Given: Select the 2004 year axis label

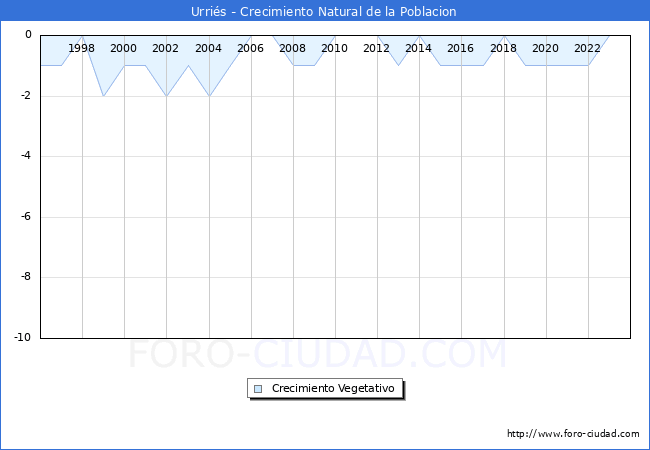Looking at the screenshot, I should tap(208, 48).
